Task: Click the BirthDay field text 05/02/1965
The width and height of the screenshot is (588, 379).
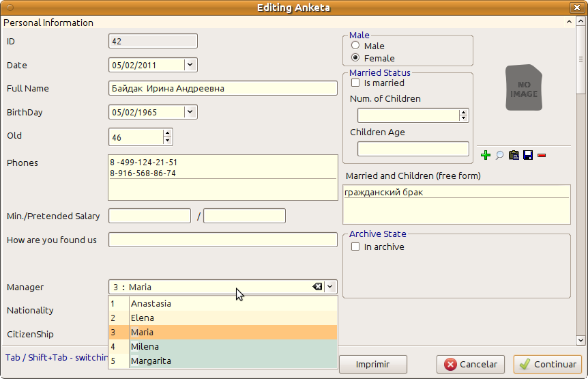Action: (134, 113)
